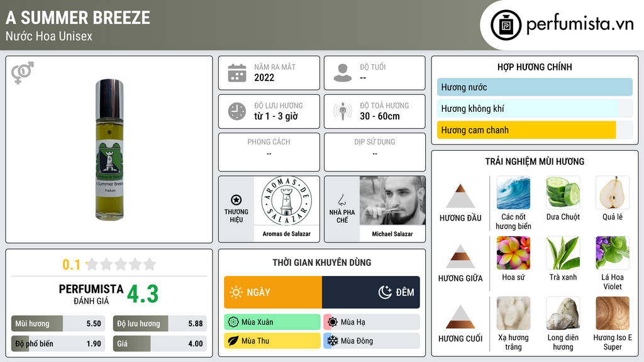644x362 pixels.
Task: Click the Ngày daytime segment
Action: (273, 292)
